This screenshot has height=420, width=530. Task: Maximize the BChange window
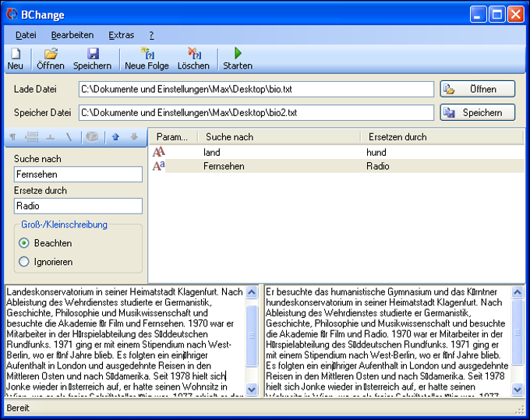pyautogui.click(x=497, y=15)
